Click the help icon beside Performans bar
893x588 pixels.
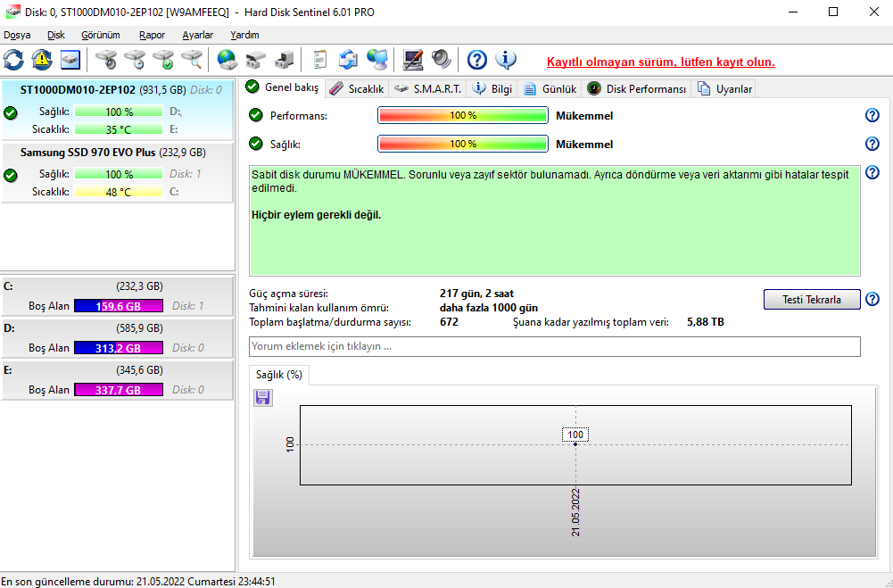click(x=872, y=116)
